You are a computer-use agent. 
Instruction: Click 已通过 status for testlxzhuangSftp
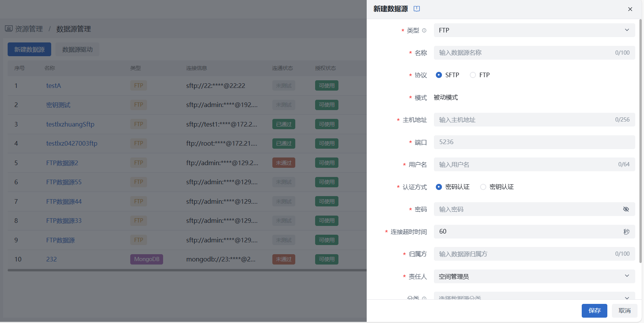point(284,124)
